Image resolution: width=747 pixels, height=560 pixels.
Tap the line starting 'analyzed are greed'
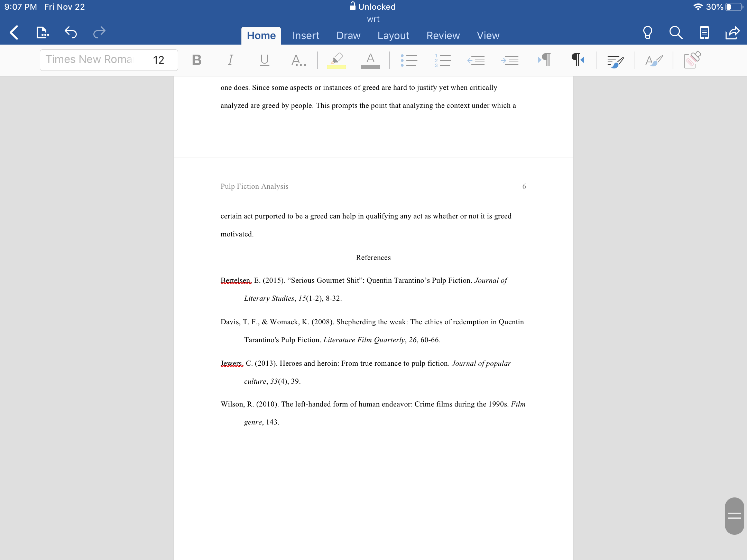tap(368, 105)
